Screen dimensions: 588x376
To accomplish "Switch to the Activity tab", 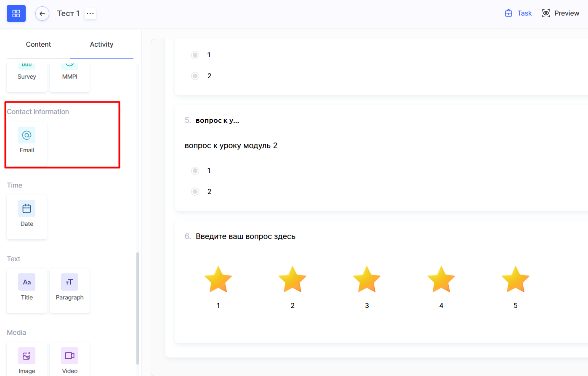I will click(101, 44).
